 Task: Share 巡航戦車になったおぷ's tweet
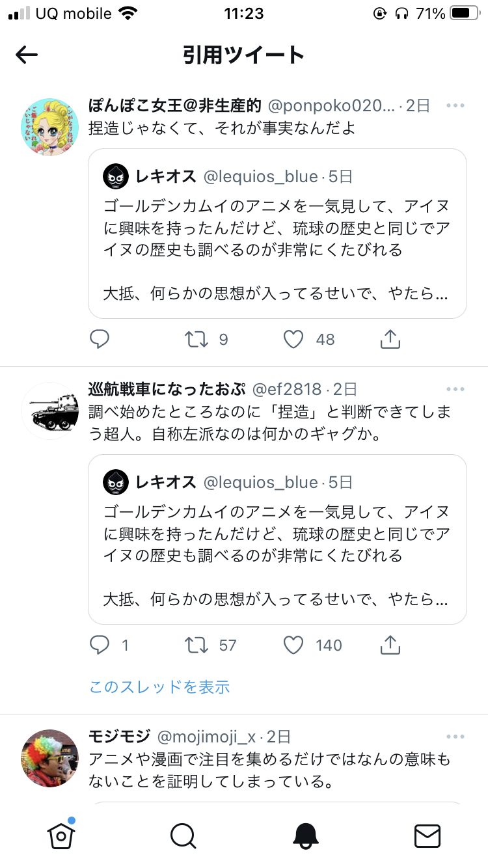(390, 645)
